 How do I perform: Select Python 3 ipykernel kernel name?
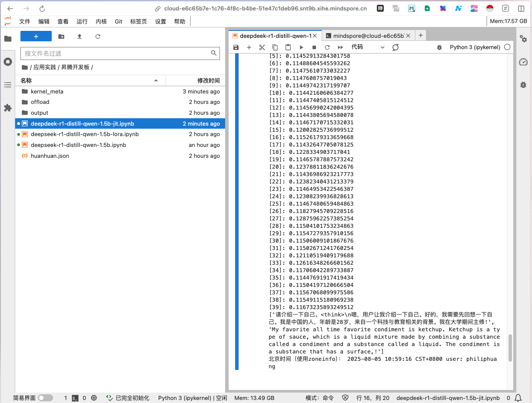click(x=475, y=47)
